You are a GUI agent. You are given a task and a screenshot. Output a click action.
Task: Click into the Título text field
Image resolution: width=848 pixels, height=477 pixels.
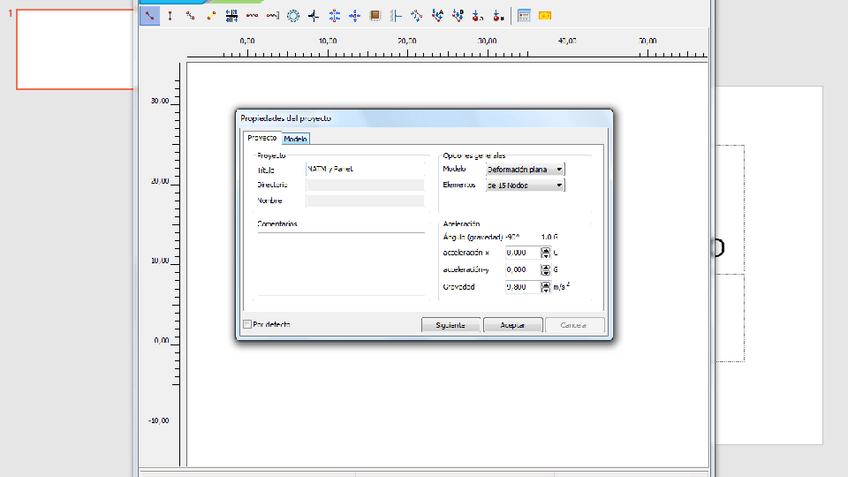tap(364, 170)
